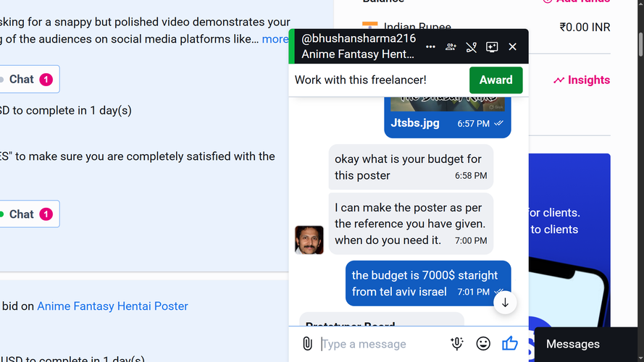The height and width of the screenshot is (362, 644).
Task: Jump to latest message with down arrow
Action: pos(505,303)
